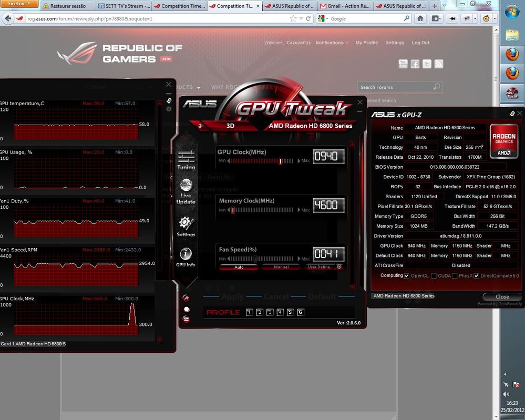Toggle the DirectCompute 5.0 checkbox
The image size is (525, 420).
(476, 275)
